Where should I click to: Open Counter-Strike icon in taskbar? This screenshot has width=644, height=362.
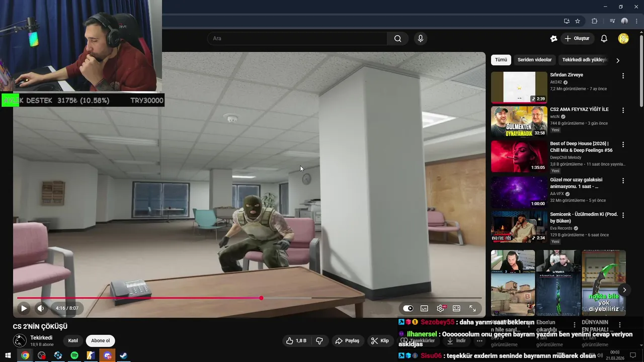point(91,355)
